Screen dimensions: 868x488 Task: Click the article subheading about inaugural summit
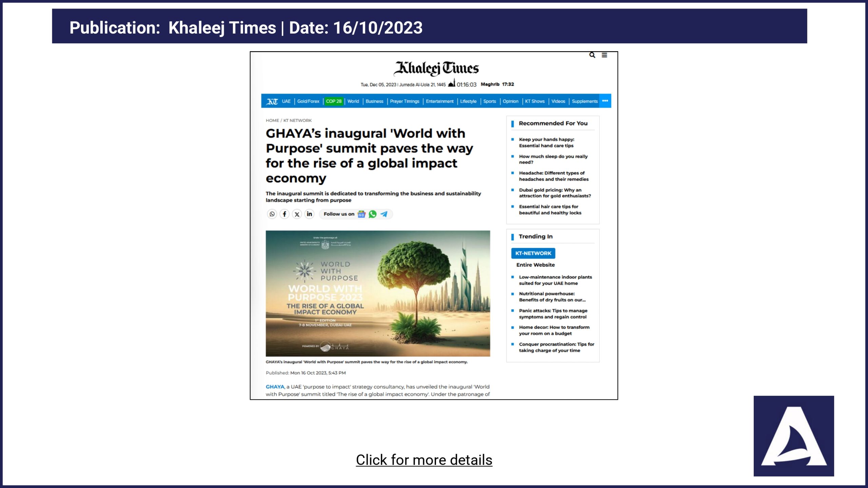[373, 197]
